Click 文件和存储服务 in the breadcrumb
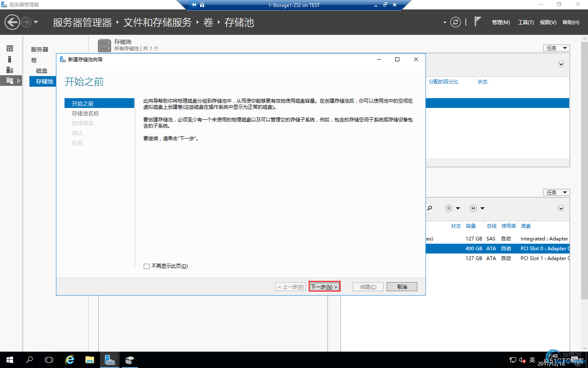 coord(158,22)
